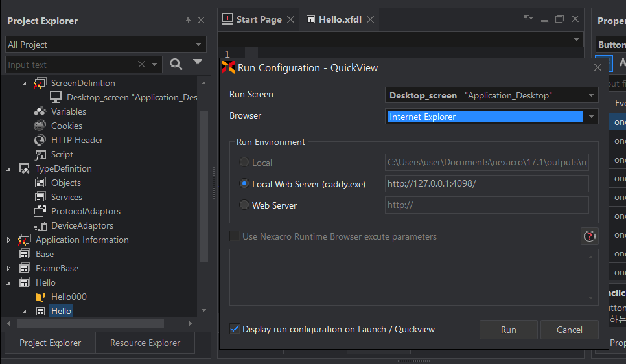Click the selected Hello form icon
Image resolution: width=626 pixels, height=364 pixels.
pyautogui.click(x=40, y=312)
